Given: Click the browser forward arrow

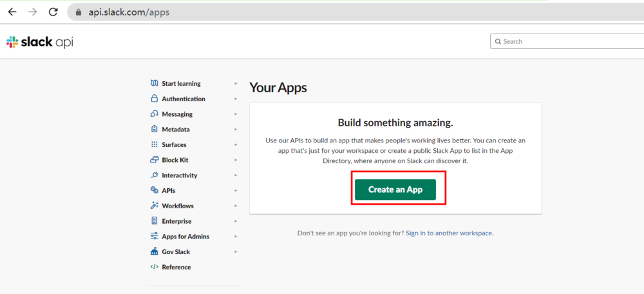Looking at the screenshot, I should point(32,12).
